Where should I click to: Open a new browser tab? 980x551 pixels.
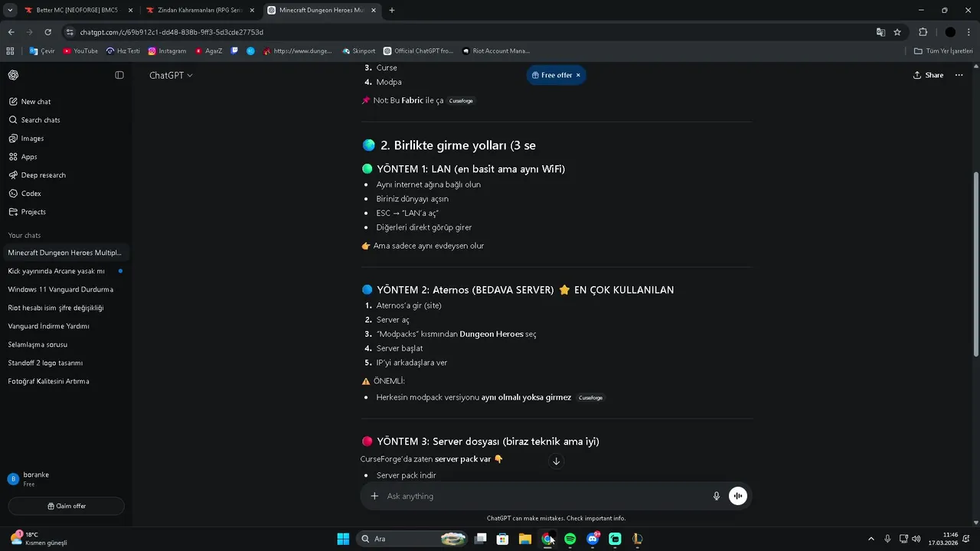pyautogui.click(x=392, y=10)
